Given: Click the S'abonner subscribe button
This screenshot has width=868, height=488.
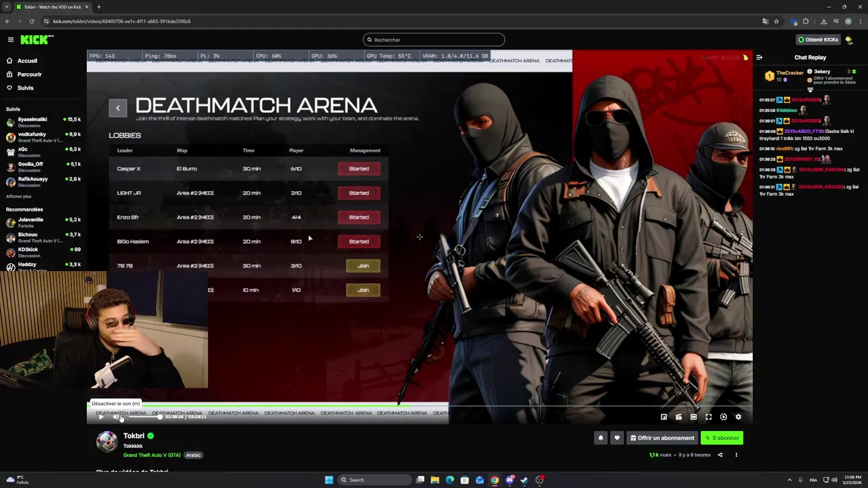Looking at the screenshot, I should pyautogui.click(x=722, y=439).
